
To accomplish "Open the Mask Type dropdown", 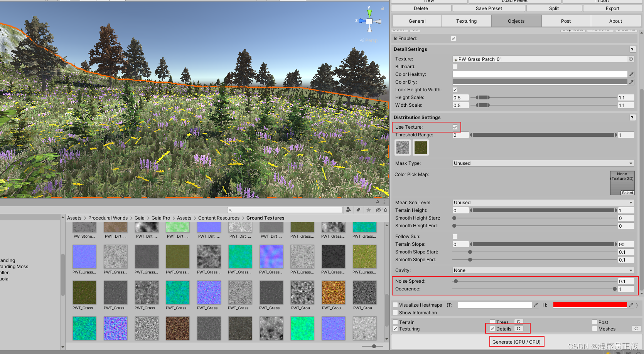I will pos(542,163).
